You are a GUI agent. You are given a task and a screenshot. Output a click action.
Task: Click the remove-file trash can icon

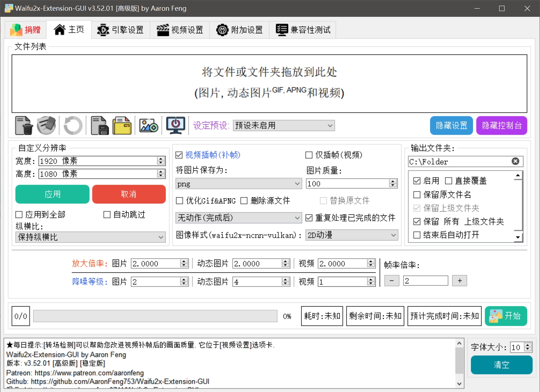click(24, 126)
